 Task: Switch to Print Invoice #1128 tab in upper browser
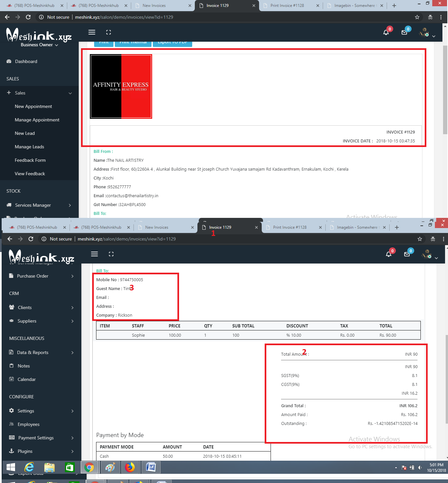click(x=291, y=6)
